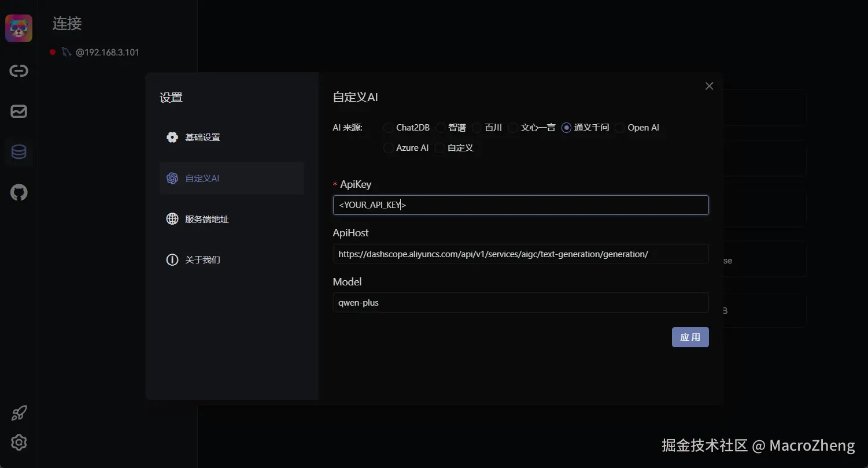Click red status dot of 192.168.3.101 connection
The width and height of the screenshot is (868, 468).
(53, 52)
